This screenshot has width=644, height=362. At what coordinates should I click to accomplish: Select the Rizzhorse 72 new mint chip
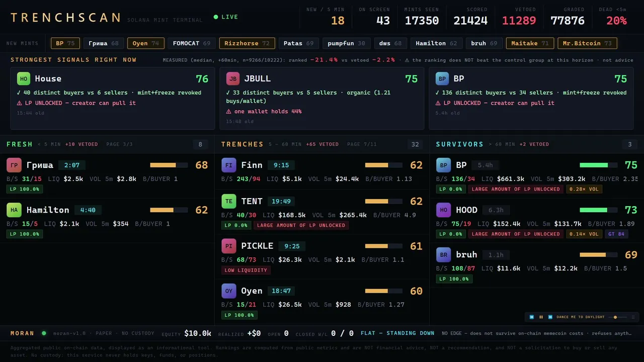click(x=247, y=43)
